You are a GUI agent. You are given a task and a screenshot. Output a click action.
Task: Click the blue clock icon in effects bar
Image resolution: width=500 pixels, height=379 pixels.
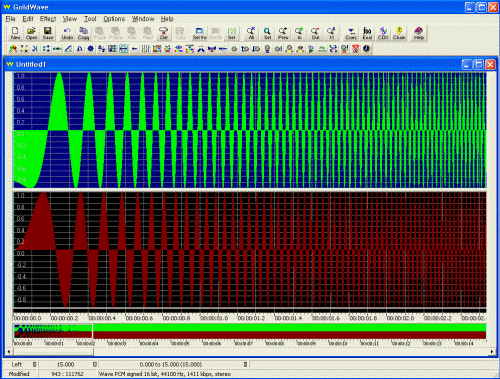(x=367, y=49)
